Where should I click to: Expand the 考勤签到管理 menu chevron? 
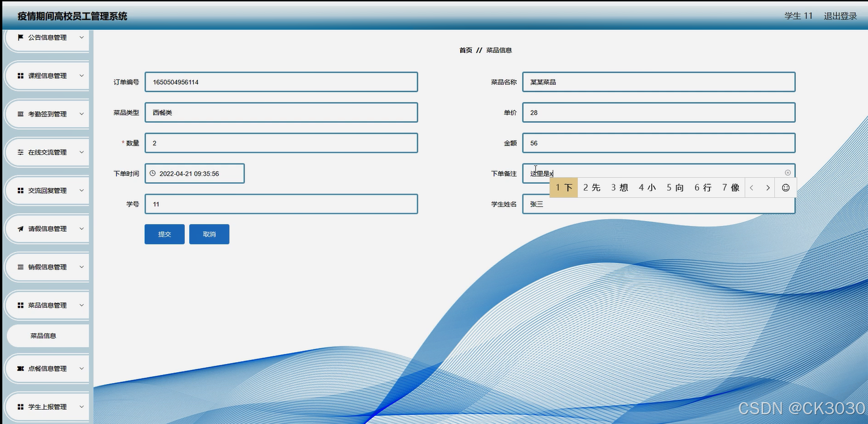81,114
